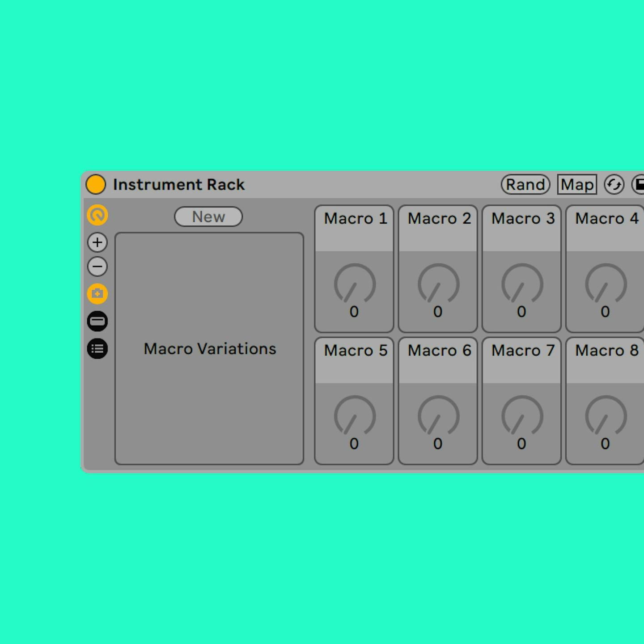Save preset with the disk icon
The image size is (644, 644).
638,184
